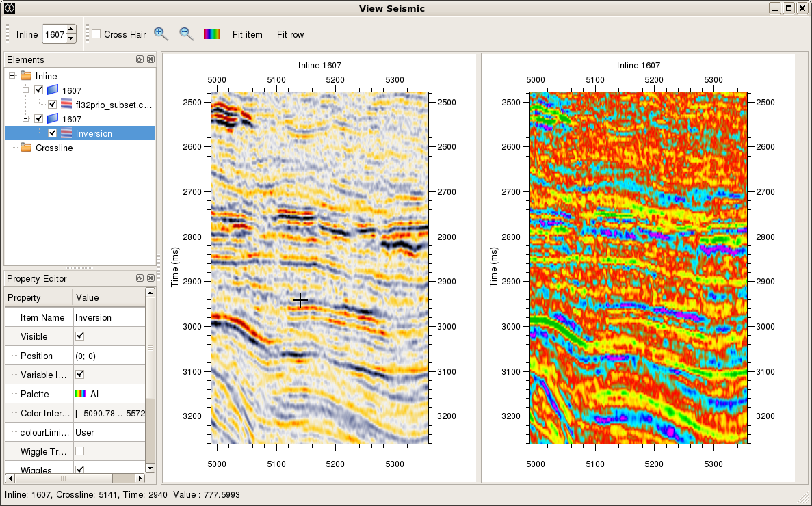Click the fl32prio_subset layer thumbnail icon
The width and height of the screenshot is (812, 506).
[67, 104]
